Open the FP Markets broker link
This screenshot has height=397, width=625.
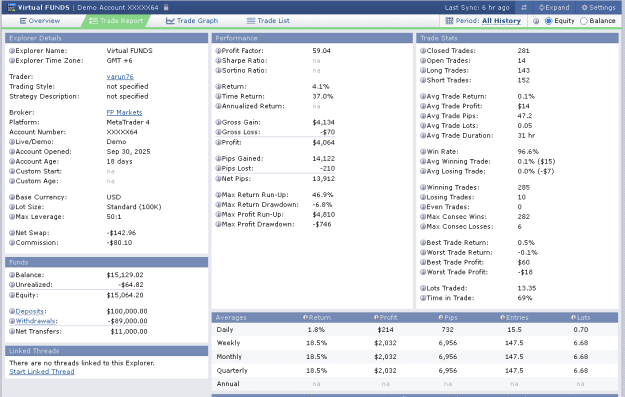[x=124, y=112]
